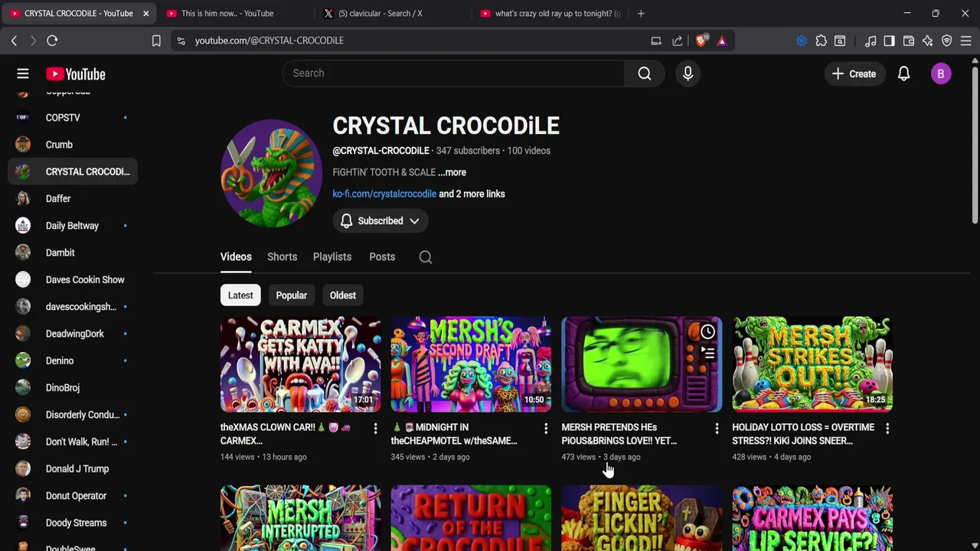The width and height of the screenshot is (980, 551).
Task: Click '347 subscribers' text
Action: coord(468,151)
